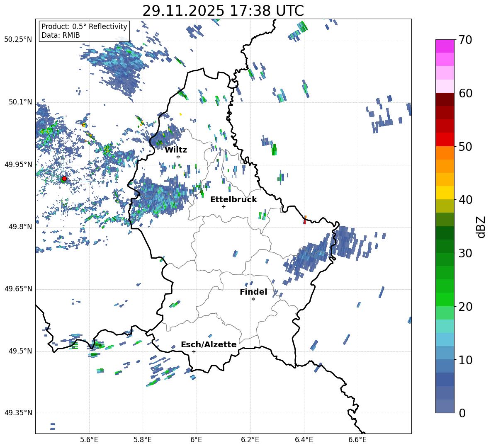Click the Findel station cross marker

(x=253, y=299)
